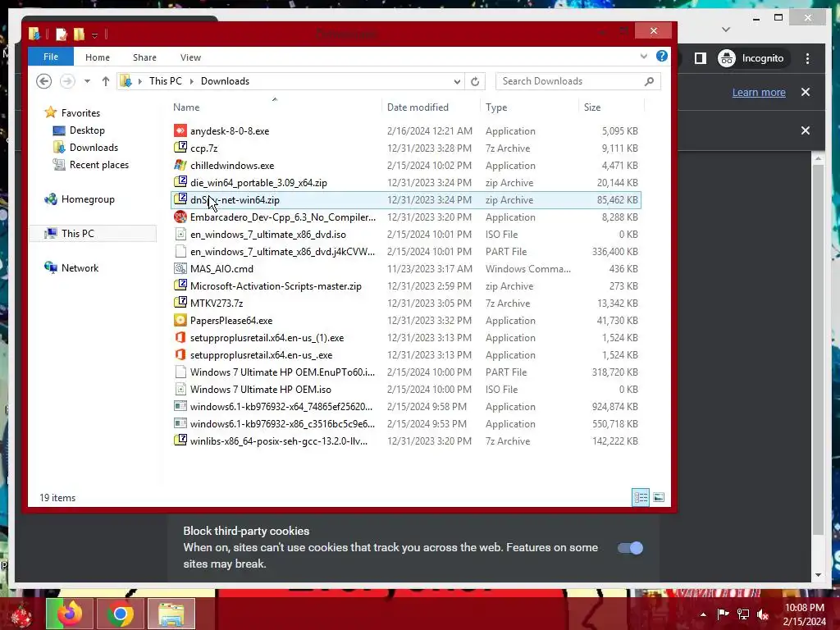The image size is (840, 630).
Task: Sort files by Name column header
Action: pyautogui.click(x=186, y=107)
